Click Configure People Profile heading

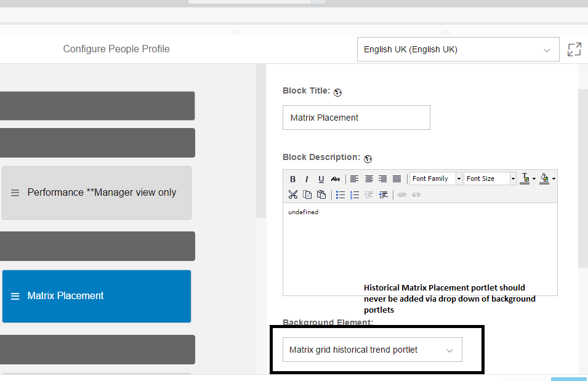(x=116, y=49)
